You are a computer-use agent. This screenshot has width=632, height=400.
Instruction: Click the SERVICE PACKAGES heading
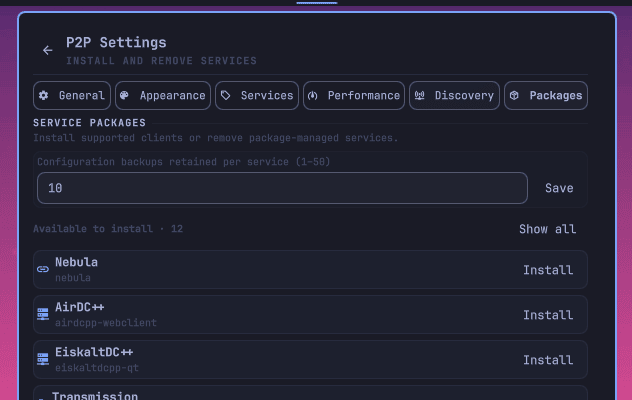[89, 123]
